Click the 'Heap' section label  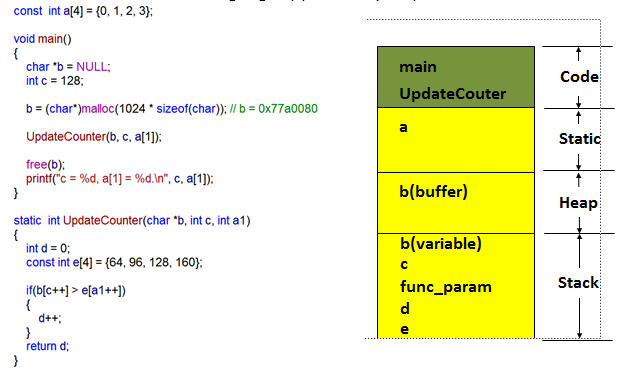click(x=578, y=203)
